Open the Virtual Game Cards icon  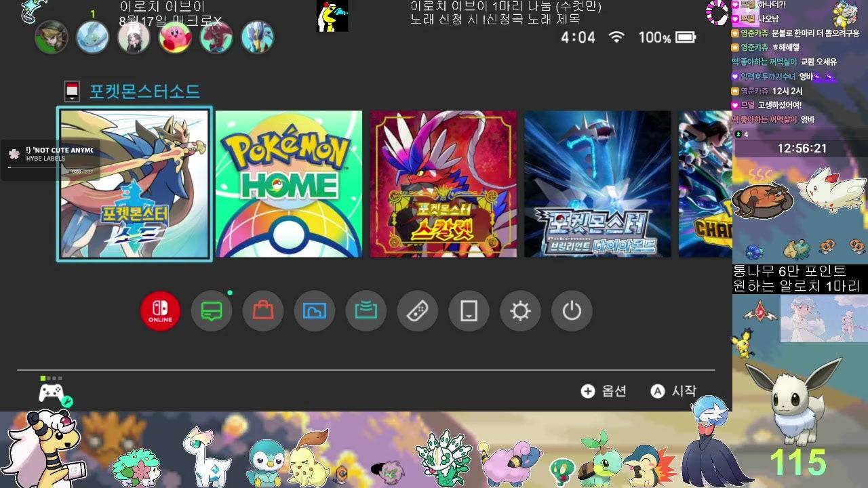[x=469, y=311]
